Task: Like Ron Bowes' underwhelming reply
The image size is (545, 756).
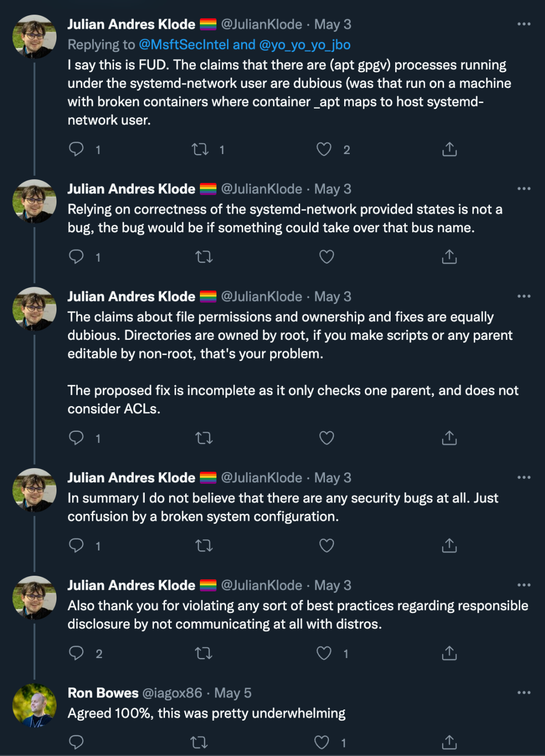Action: pos(322,742)
